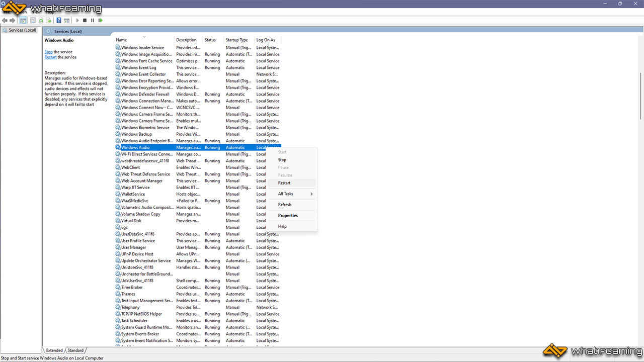Click the Start Service play icon
644x362 pixels.
click(77, 21)
